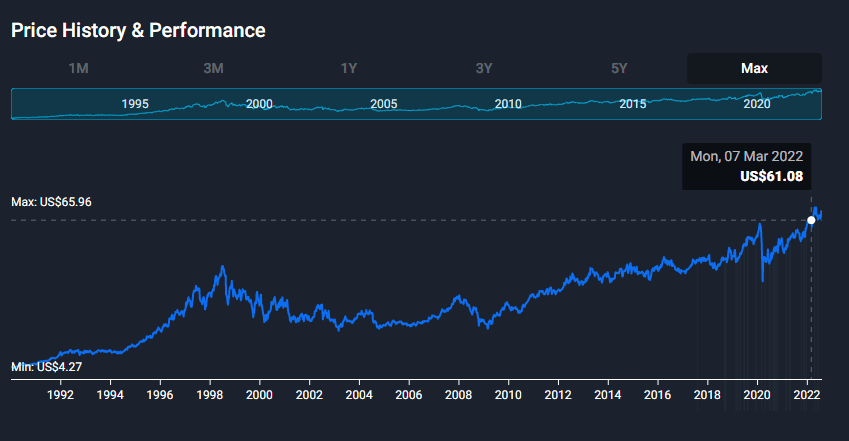Click 1995 in the overview range navigator
The height and width of the screenshot is (441, 849).
[135, 104]
